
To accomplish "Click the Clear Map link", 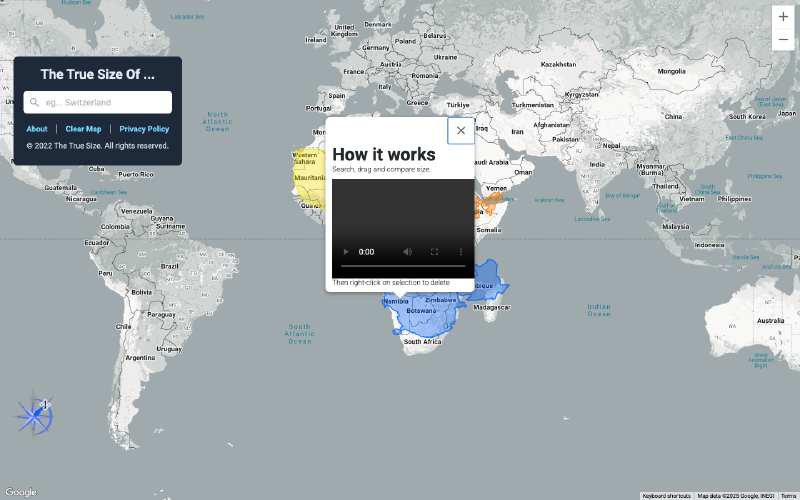I will (x=83, y=129).
